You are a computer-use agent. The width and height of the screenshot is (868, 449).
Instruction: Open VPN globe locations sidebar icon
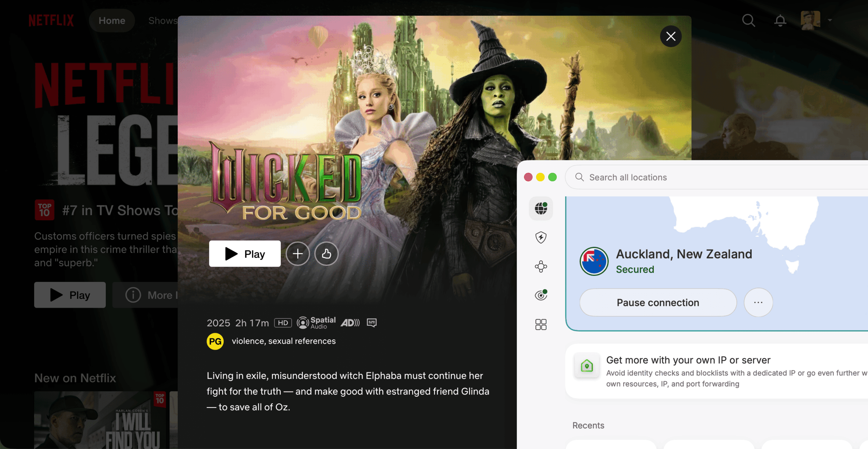tap(541, 208)
